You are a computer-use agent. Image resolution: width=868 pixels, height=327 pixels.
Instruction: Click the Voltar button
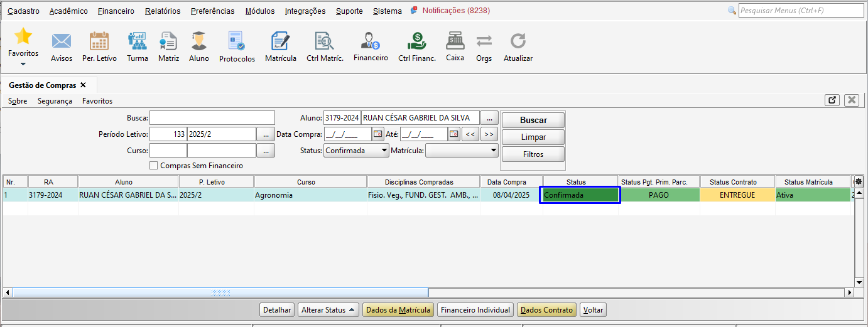[593, 310]
